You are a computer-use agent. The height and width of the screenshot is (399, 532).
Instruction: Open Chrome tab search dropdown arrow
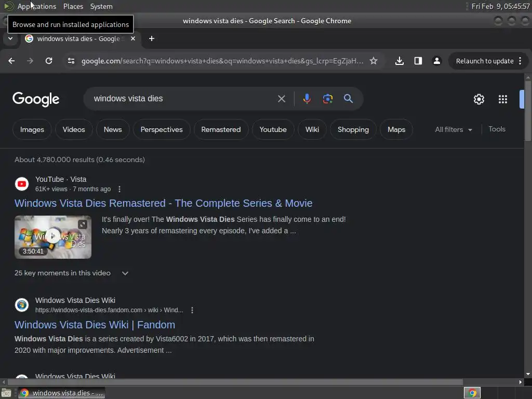10,38
